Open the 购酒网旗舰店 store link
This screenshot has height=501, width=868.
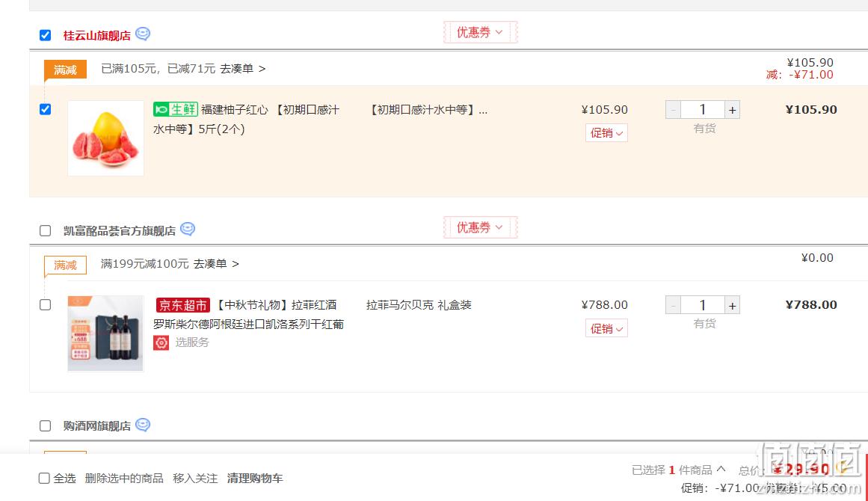pos(97,425)
